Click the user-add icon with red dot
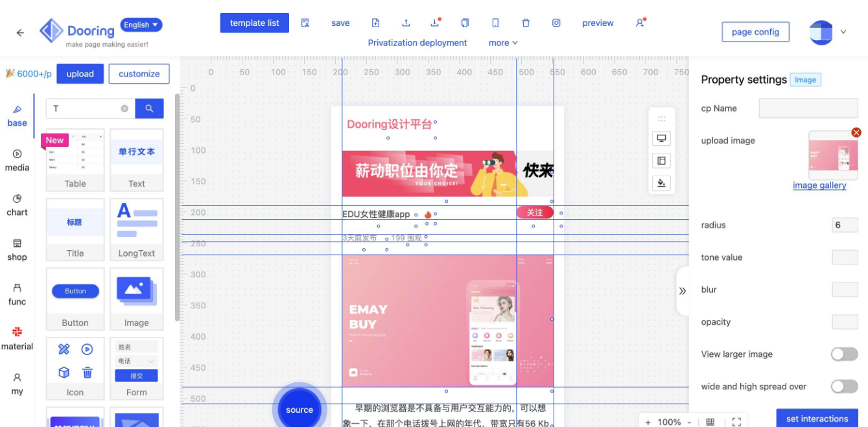 [x=640, y=23]
